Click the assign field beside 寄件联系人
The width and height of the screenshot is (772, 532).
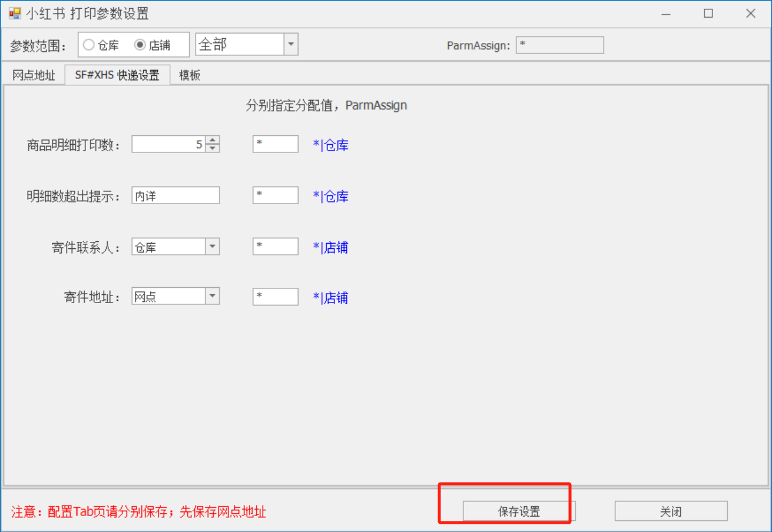[x=276, y=247]
